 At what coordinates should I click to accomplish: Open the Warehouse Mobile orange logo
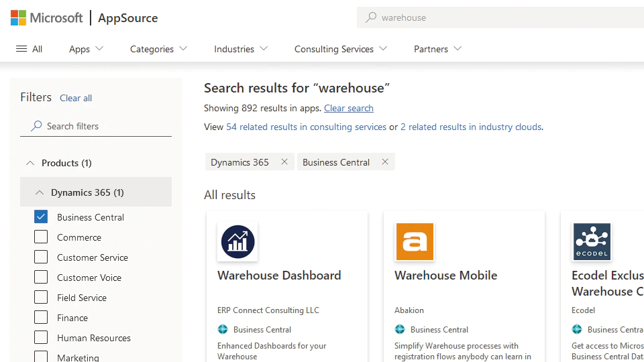[x=415, y=242]
